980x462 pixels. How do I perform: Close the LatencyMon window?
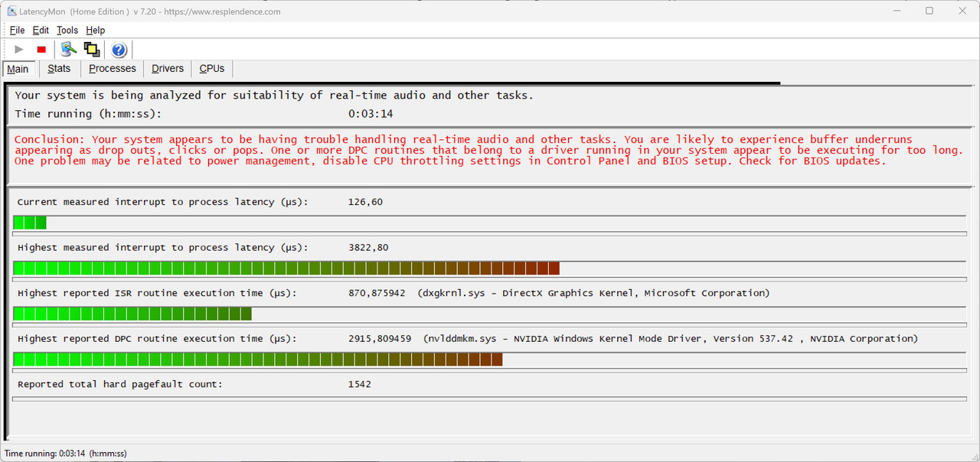click(x=963, y=11)
